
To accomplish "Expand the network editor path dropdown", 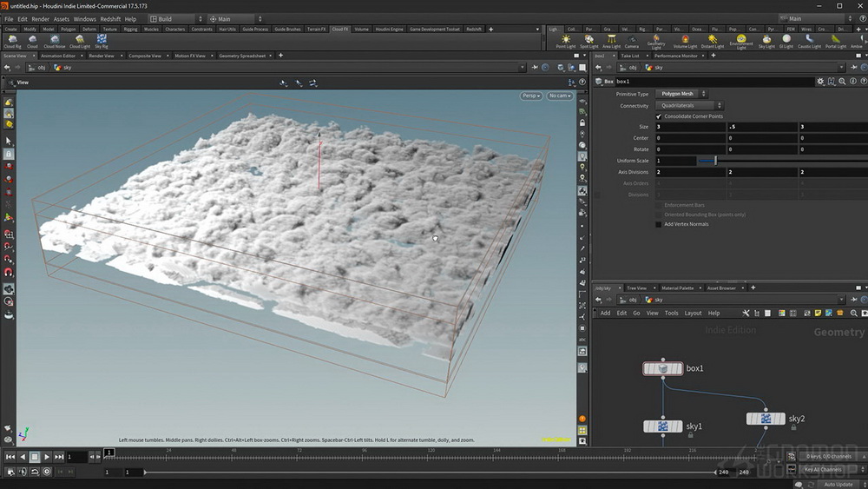I will [x=841, y=300].
